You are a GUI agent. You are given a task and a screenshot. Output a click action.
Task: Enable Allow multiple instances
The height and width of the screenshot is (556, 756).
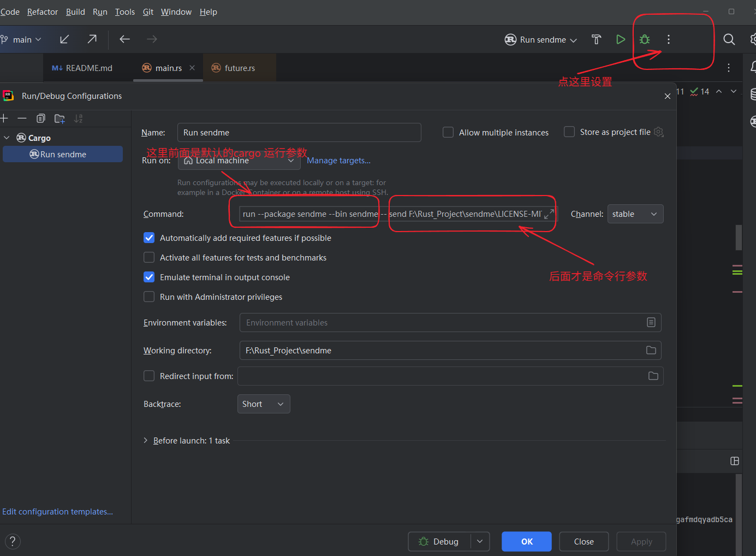[448, 132]
